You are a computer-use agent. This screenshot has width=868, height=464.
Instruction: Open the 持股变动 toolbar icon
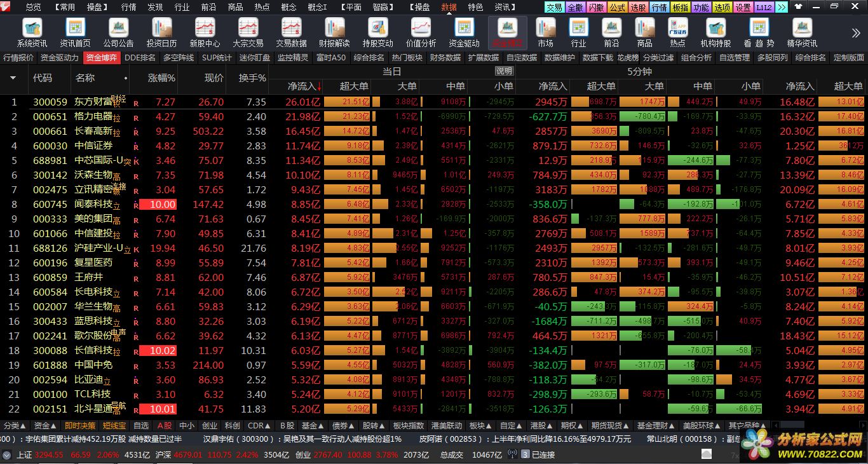(x=378, y=32)
